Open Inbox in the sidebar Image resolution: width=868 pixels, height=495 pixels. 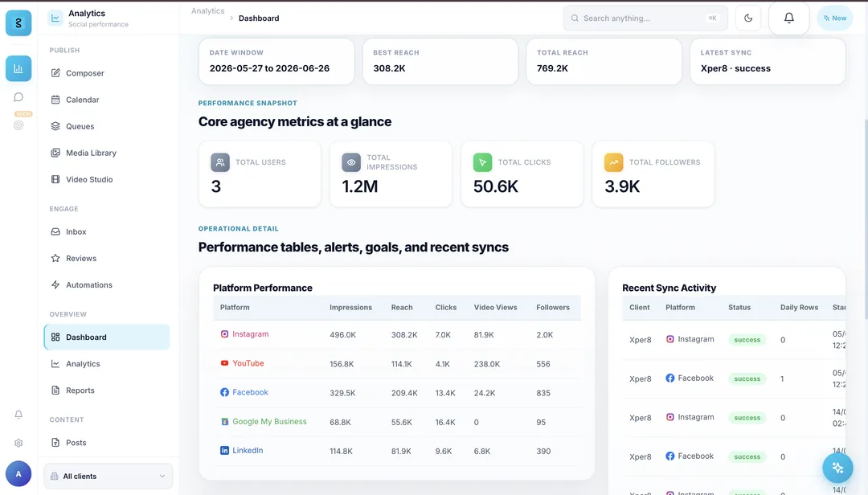(107, 232)
